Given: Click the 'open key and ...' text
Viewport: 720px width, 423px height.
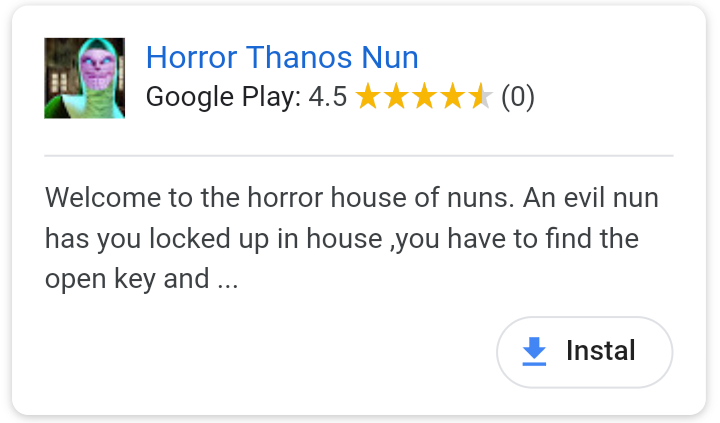Looking at the screenshot, I should 141,279.
